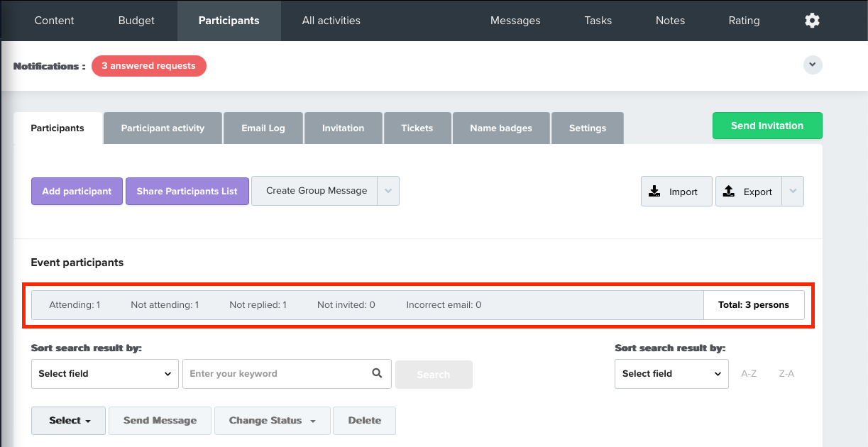Click the Not replied: 1 count
Viewport: 868px width, 447px height.
(x=258, y=305)
